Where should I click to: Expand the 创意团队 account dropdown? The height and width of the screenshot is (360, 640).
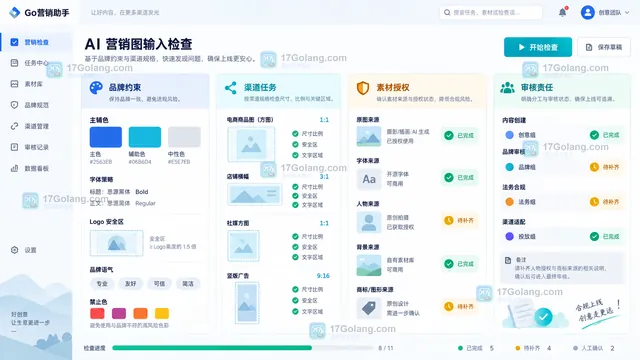[627, 13]
